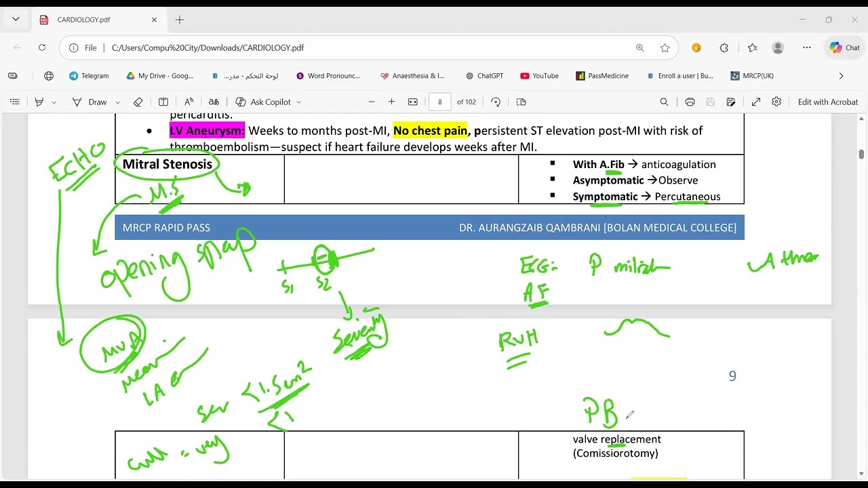The height and width of the screenshot is (488, 868).
Task: Open YouTube bookmark
Action: coord(540,76)
